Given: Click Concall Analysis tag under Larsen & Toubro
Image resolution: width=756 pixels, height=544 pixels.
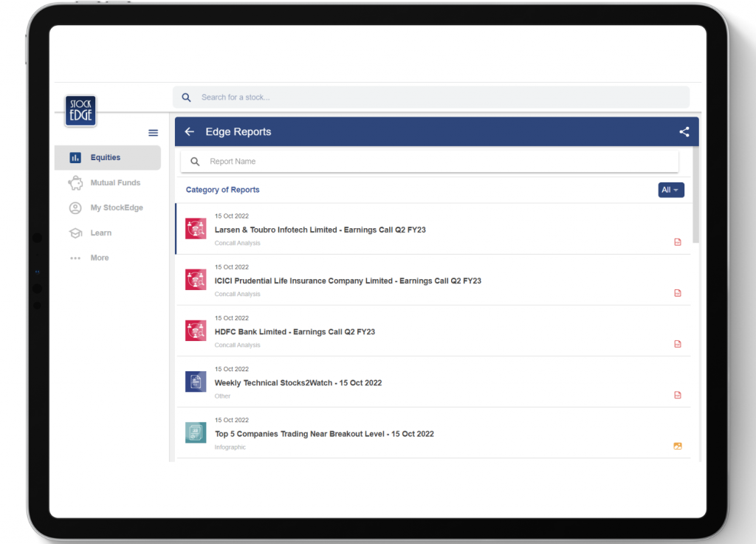Looking at the screenshot, I should click(x=237, y=243).
